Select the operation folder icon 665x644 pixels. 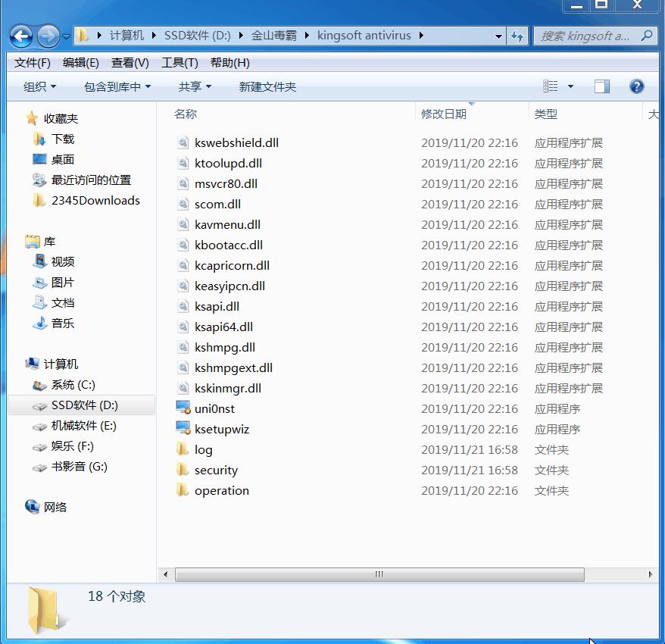(183, 489)
